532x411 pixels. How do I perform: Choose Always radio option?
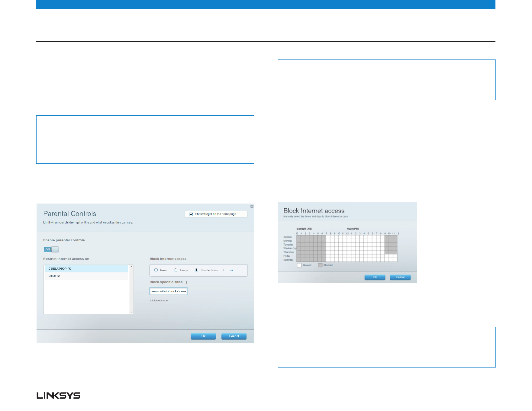[x=176, y=270]
